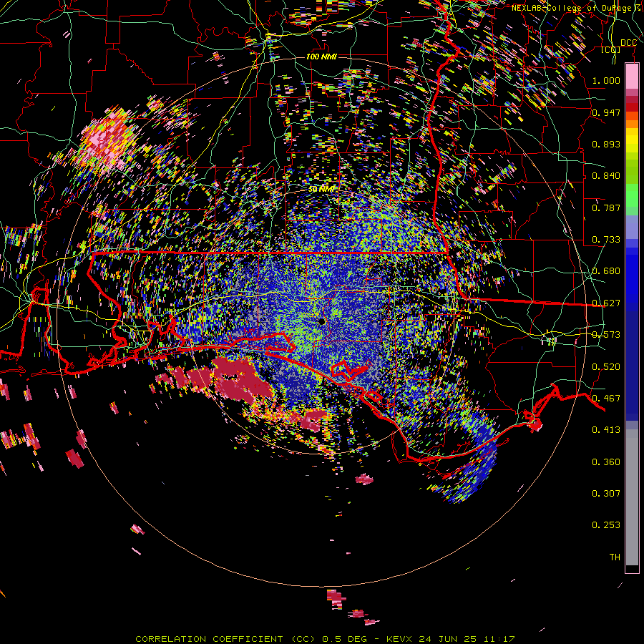644x644 pixels.
Task: Click the 1.000 scale value
Action: [606, 80]
